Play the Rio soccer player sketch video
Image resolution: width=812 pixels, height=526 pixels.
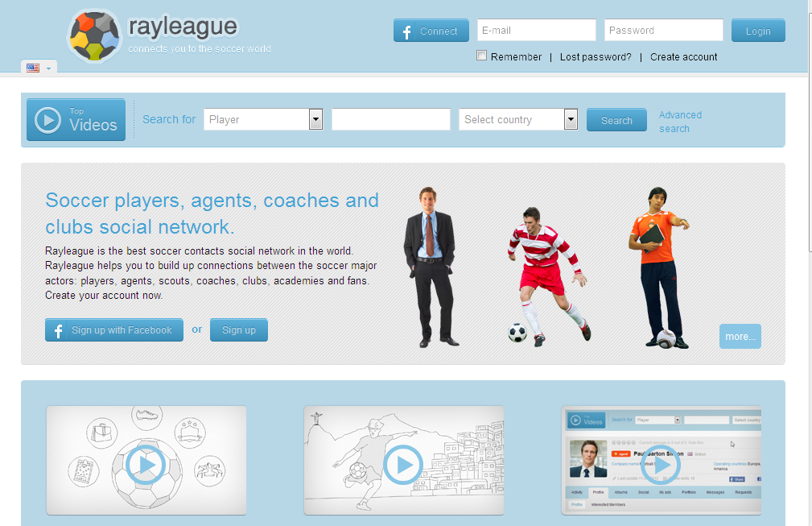click(403, 464)
